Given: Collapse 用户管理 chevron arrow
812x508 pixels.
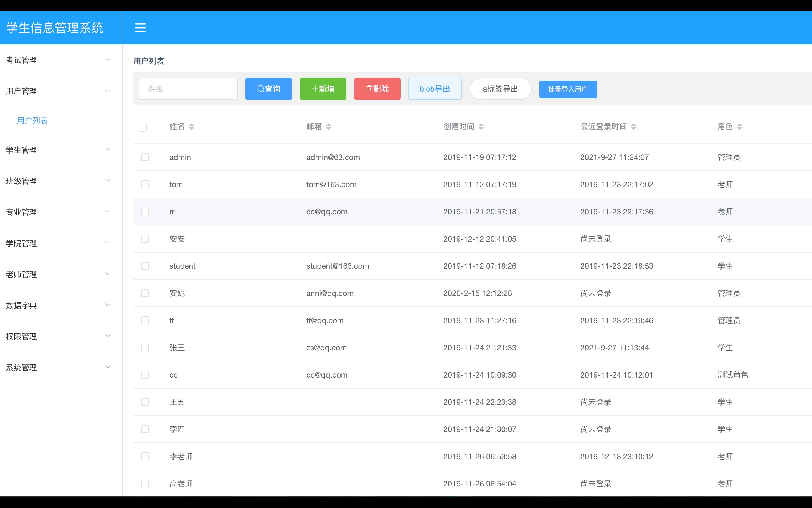Looking at the screenshot, I should (x=108, y=91).
